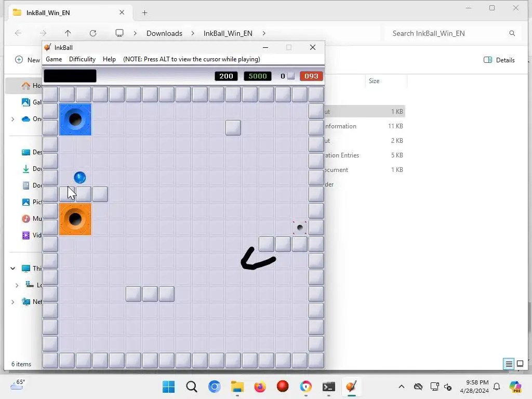This screenshot has height=399, width=532.
Task: Select the Videos sidebar shortcut
Action: pyautogui.click(x=31, y=235)
